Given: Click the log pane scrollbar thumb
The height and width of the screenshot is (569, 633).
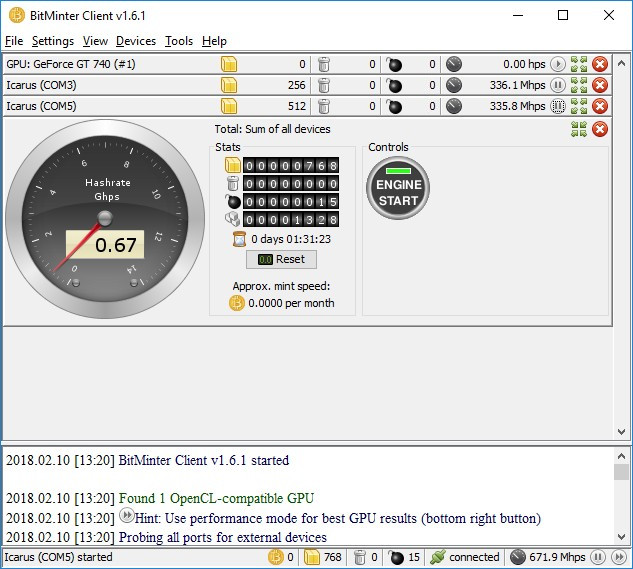Looking at the screenshot, I should click(x=622, y=472).
